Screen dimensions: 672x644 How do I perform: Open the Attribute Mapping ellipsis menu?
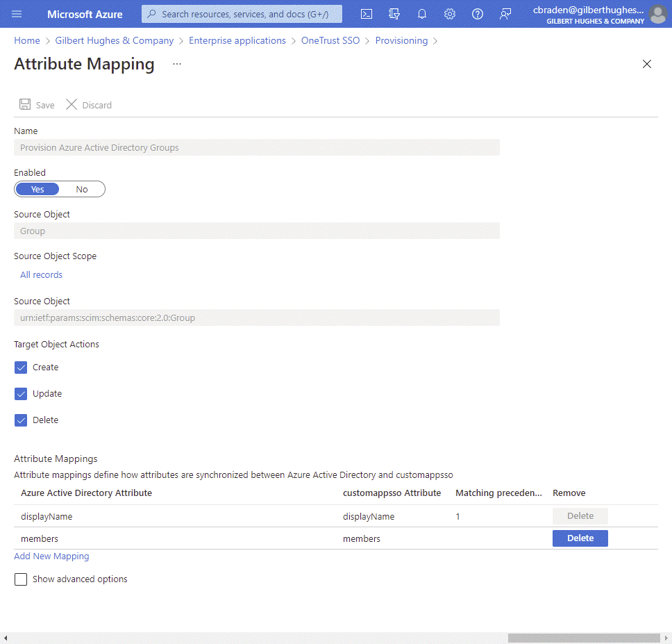[176, 64]
